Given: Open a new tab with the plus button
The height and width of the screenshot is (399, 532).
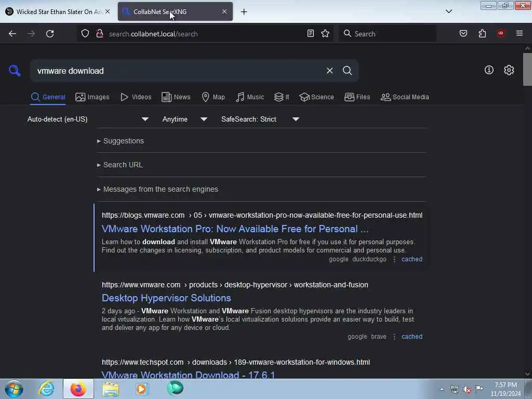Looking at the screenshot, I should click(x=244, y=12).
